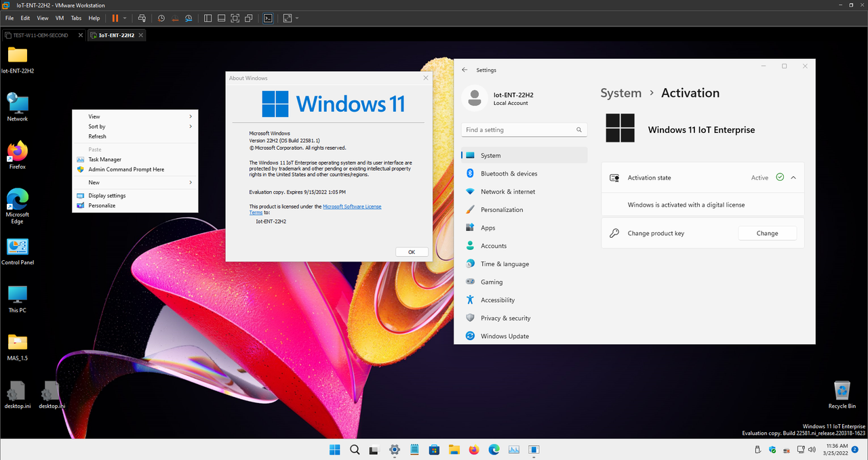Open Display settings from context menu
The height and width of the screenshot is (460, 868).
[135, 196]
